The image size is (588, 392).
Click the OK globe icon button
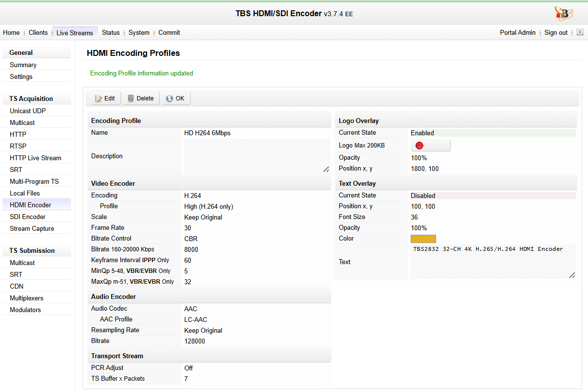point(176,98)
